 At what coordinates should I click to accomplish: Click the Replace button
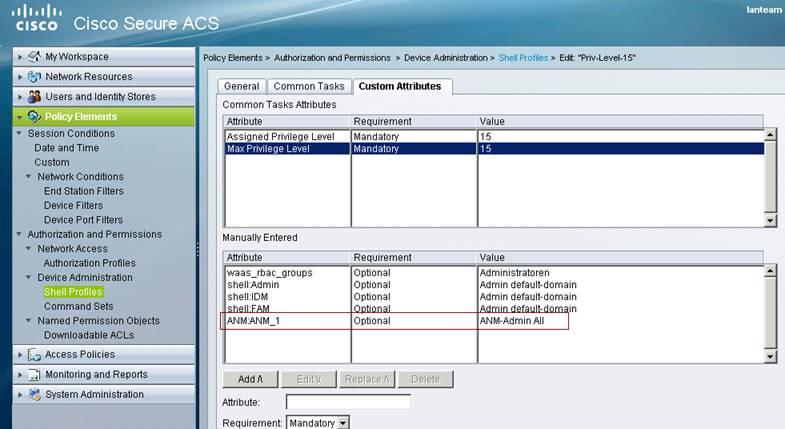(367, 379)
